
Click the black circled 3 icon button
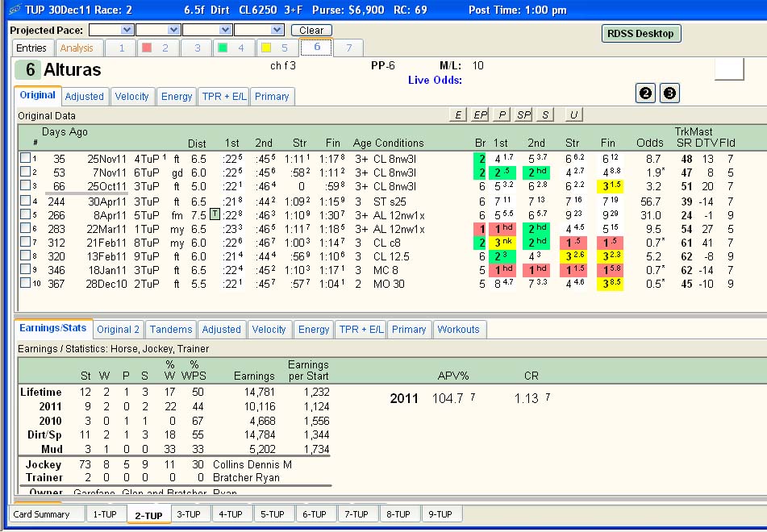click(669, 93)
